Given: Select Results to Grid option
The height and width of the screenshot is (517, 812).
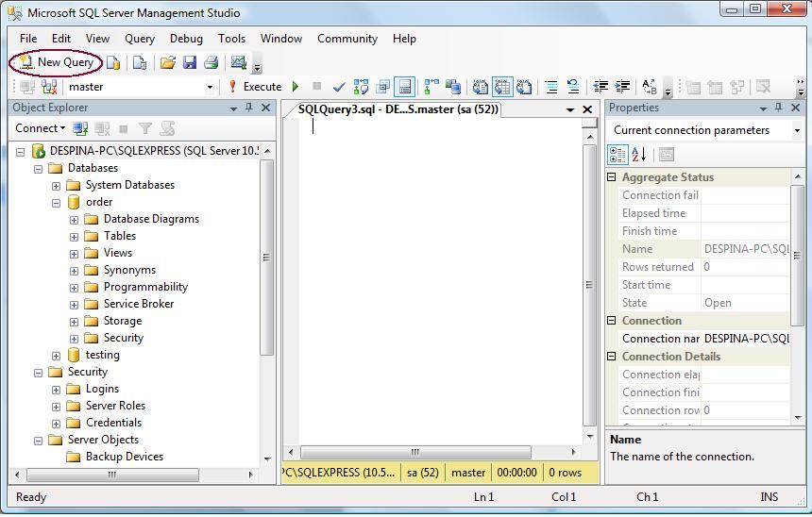Looking at the screenshot, I should coord(502,87).
